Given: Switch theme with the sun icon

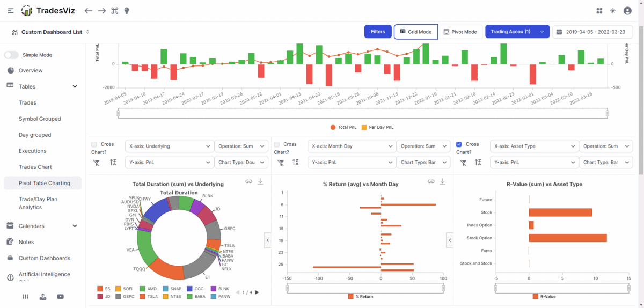Looking at the screenshot, I should coord(613,11).
